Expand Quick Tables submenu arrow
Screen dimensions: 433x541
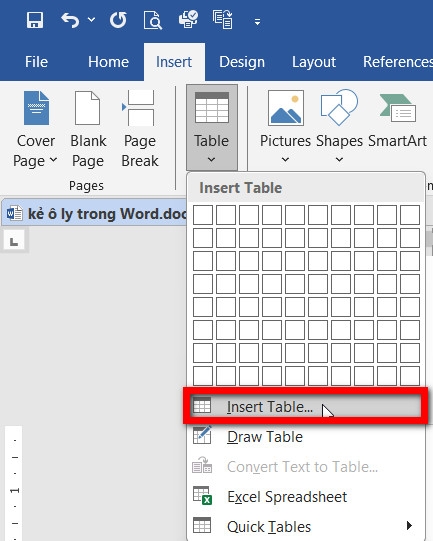409,525
